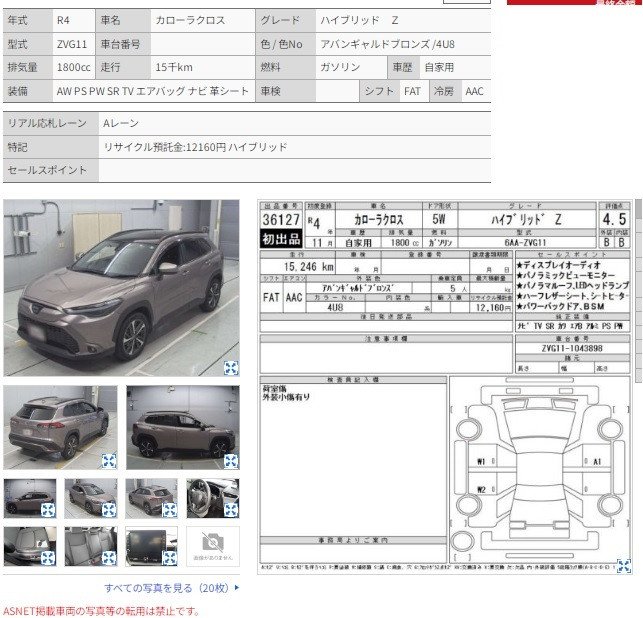Click expand icon on rear-view car photo
Viewport: 643px width, 618px height.
[109, 461]
